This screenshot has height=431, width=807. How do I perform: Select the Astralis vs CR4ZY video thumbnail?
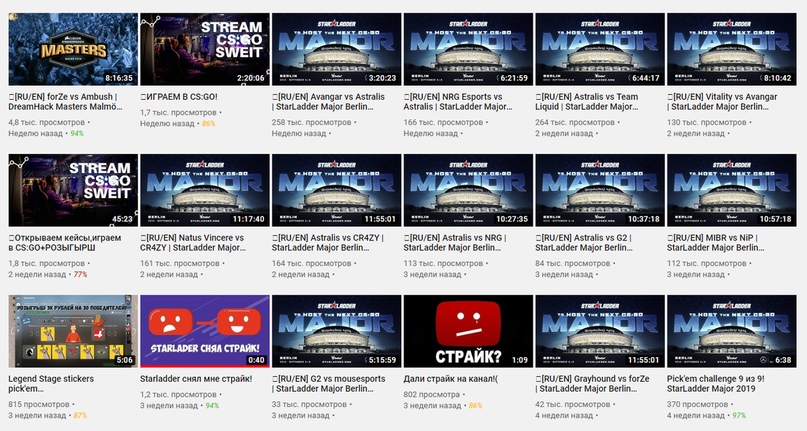[335, 191]
